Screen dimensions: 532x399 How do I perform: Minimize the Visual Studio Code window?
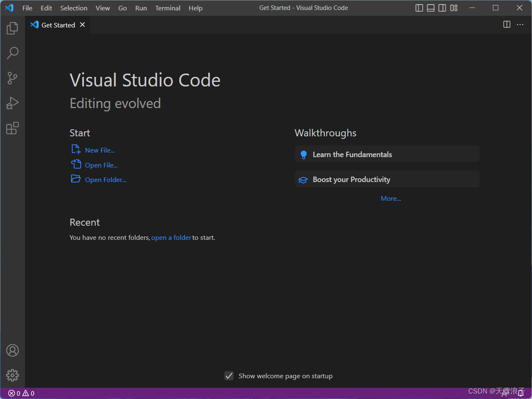tap(473, 8)
